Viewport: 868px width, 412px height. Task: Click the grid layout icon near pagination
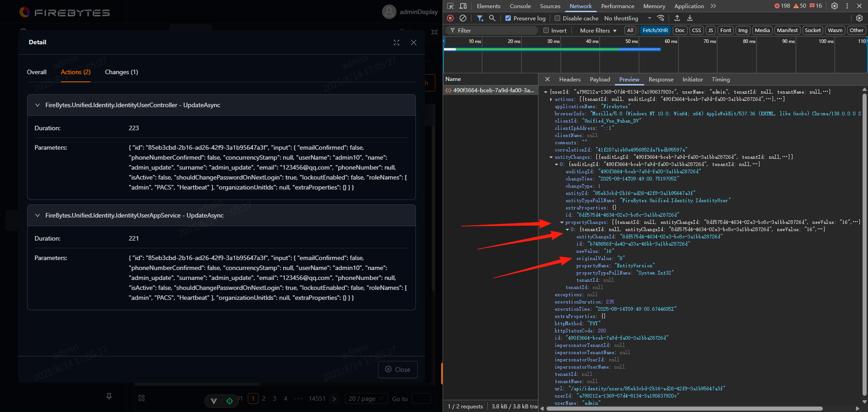[142, 398]
